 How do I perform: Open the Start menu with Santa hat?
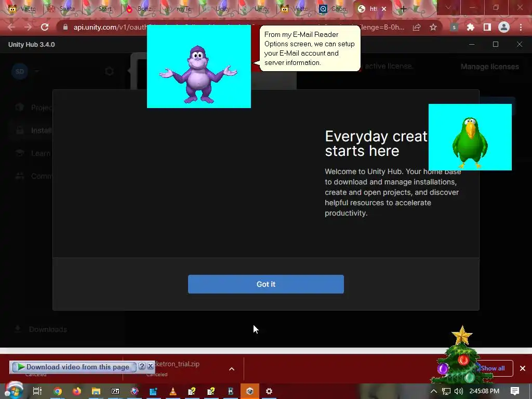[14, 390]
